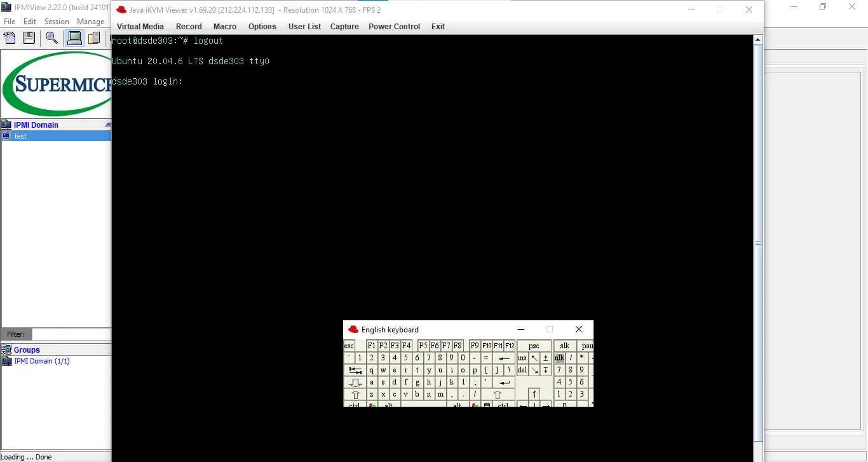Open the Virtual Media menu
This screenshot has height=462, width=868.
pos(140,27)
